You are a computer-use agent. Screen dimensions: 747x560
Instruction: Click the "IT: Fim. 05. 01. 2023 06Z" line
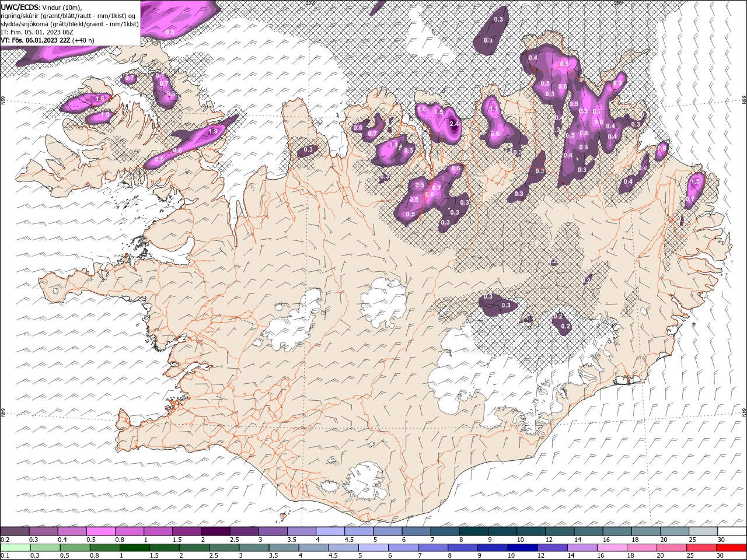click(37, 32)
